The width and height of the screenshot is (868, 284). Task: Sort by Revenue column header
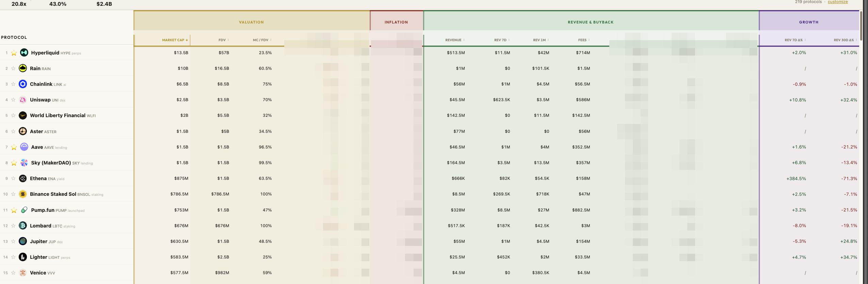455,40
